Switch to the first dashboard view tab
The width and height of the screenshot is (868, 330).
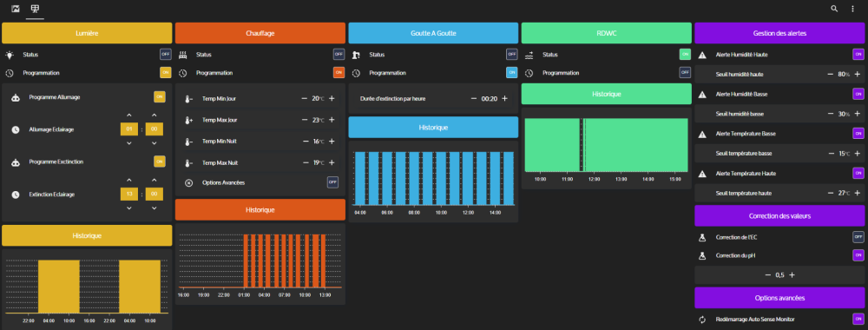coord(16,9)
